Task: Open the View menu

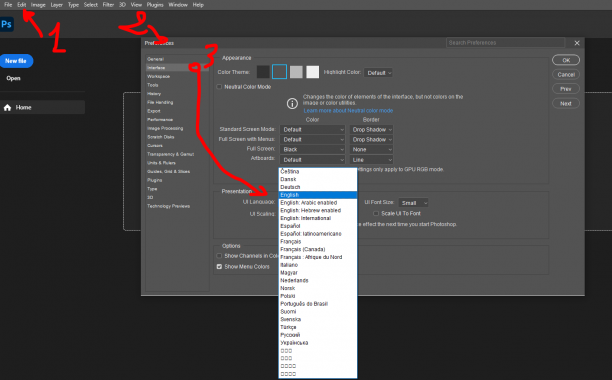Action: (x=136, y=5)
